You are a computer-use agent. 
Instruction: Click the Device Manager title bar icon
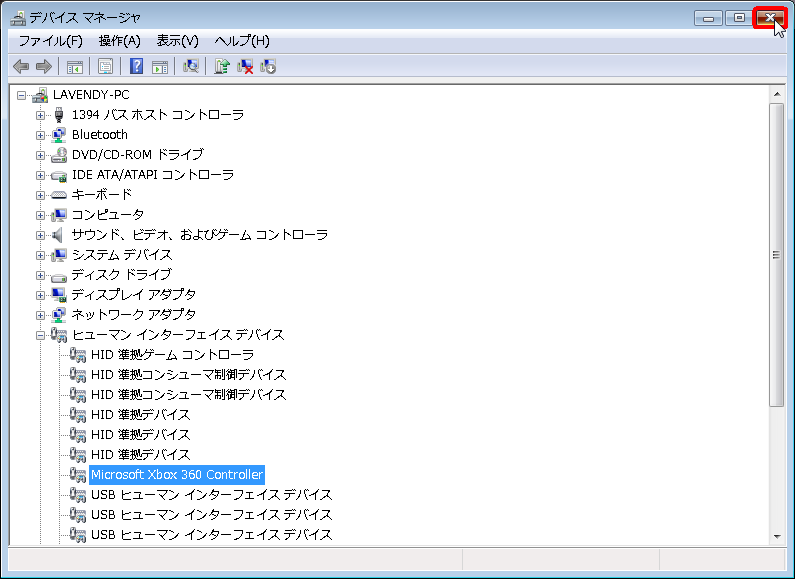click(x=18, y=18)
